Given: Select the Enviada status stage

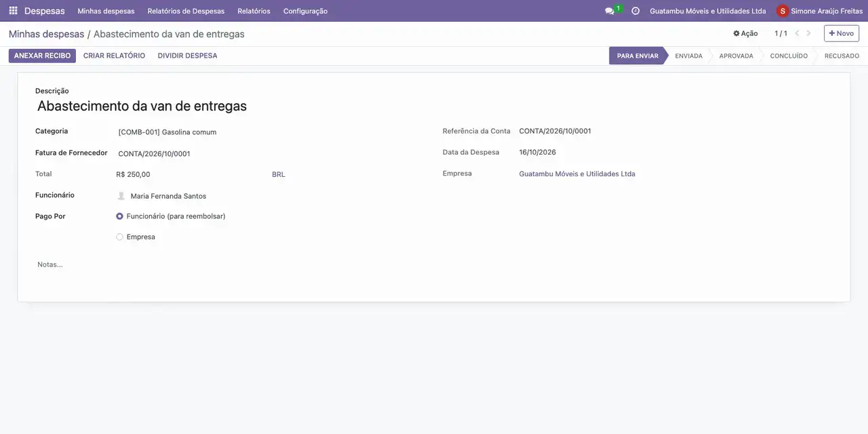Looking at the screenshot, I should click(688, 56).
